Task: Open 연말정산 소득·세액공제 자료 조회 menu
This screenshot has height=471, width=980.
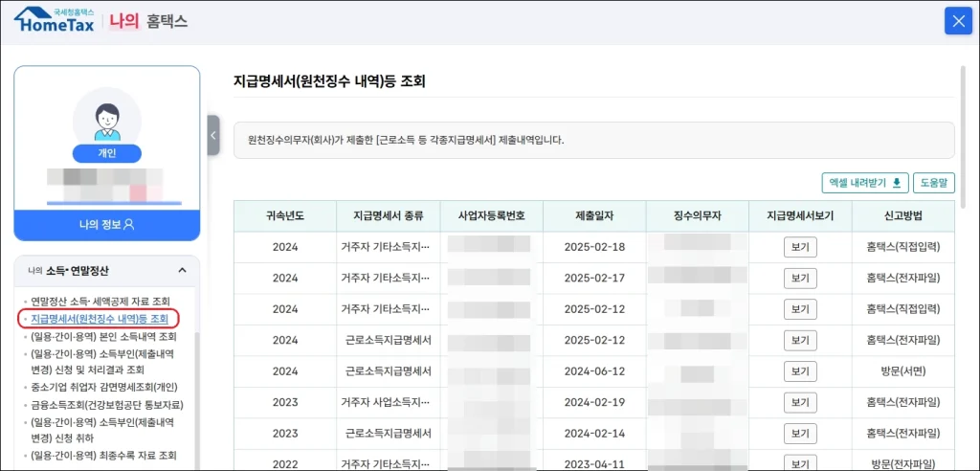Action: [100, 302]
